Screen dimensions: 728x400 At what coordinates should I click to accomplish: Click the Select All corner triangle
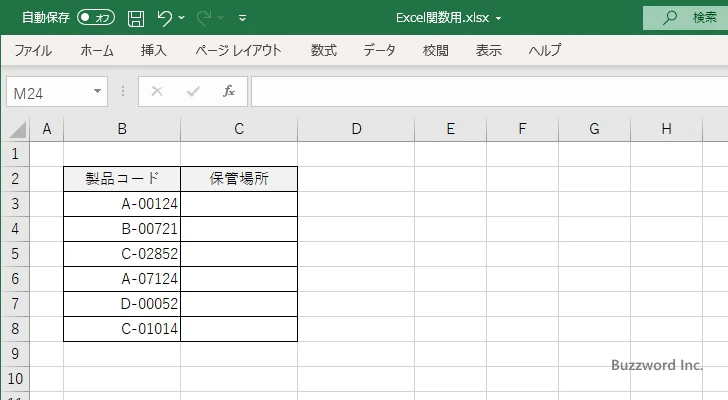click(17, 129)
